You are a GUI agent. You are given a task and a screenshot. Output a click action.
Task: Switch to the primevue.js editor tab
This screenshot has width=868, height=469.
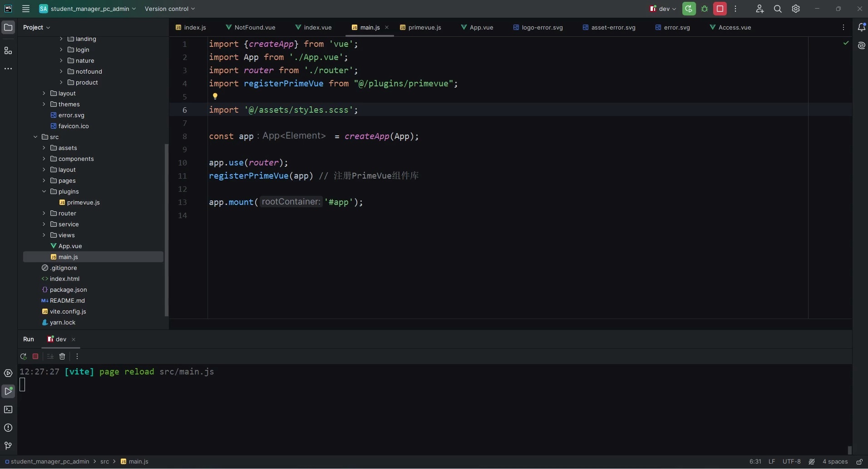tap(424, 27)
